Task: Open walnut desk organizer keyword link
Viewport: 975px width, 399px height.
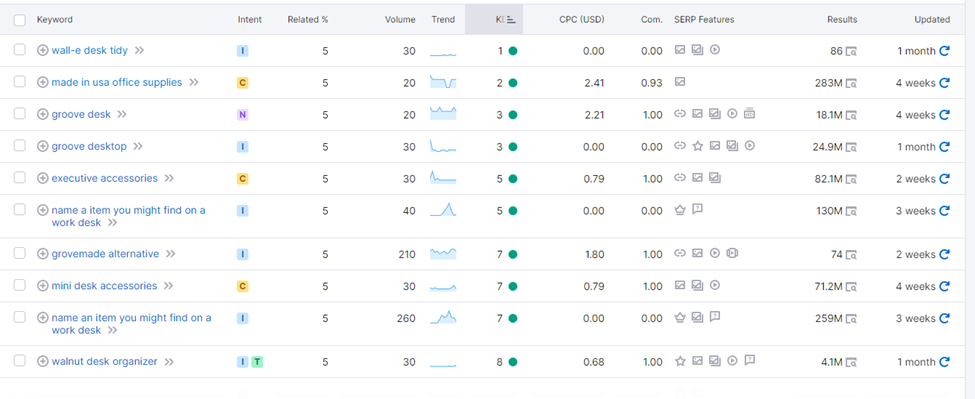Action: (104, 362)
